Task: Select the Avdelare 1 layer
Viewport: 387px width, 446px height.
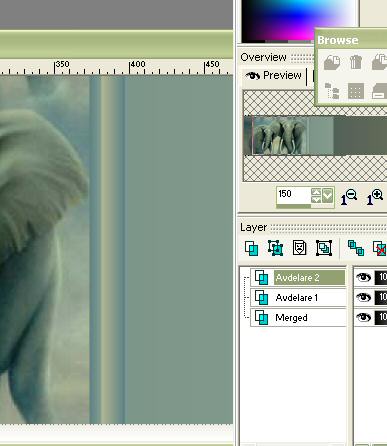Action: click(x=298, y=298)
